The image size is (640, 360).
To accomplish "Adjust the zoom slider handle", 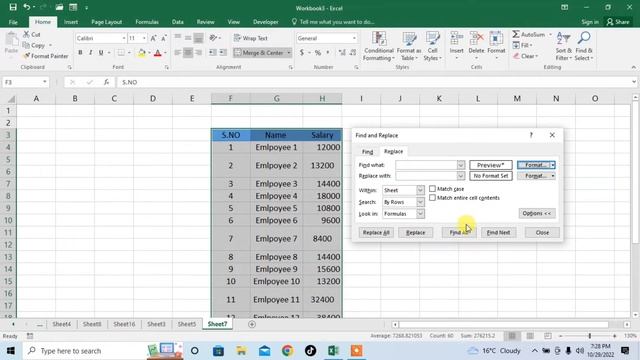I will [590, 336].
